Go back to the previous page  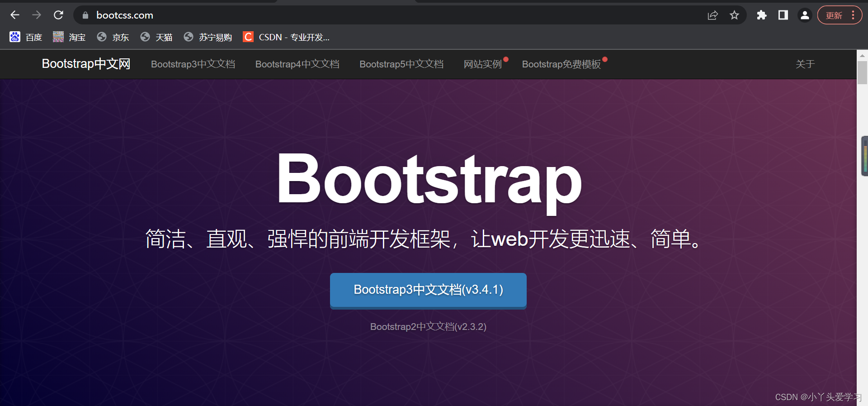coord(15,15)
